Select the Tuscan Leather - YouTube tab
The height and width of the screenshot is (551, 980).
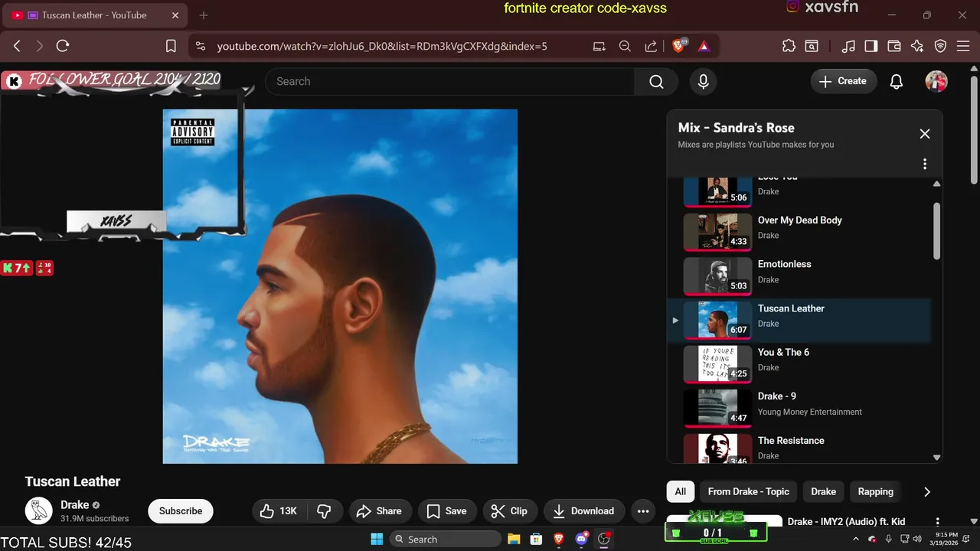coord(94,15)
